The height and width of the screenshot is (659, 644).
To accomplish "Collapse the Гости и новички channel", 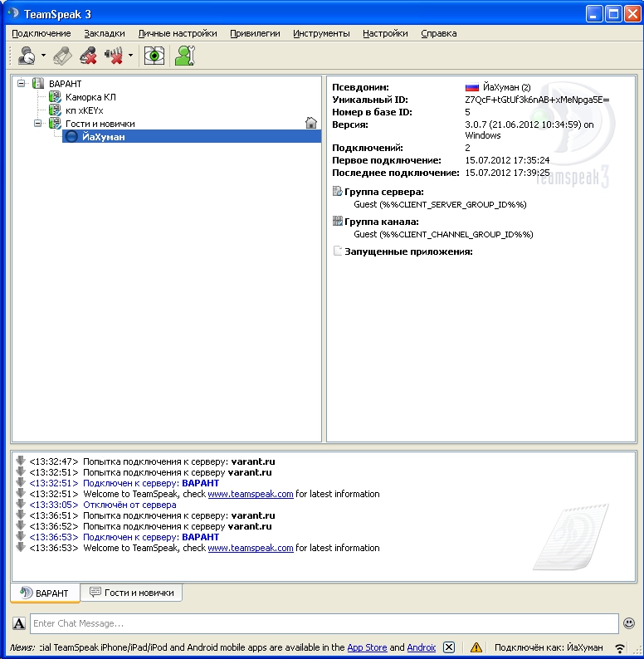I will click(38, 124).
